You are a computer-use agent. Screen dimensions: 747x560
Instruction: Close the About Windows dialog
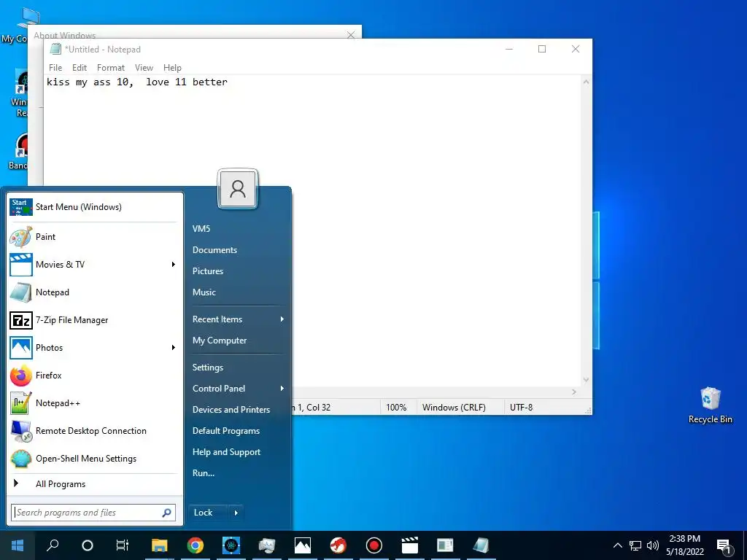(x=351, y=34)
